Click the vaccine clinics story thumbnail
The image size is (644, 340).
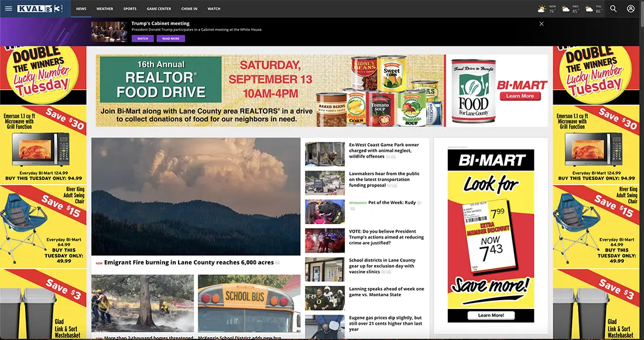point(325,269)
